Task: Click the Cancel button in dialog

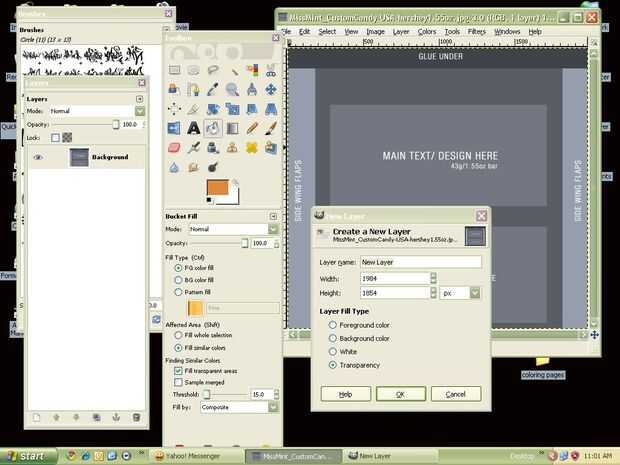Action: [456, 394]
